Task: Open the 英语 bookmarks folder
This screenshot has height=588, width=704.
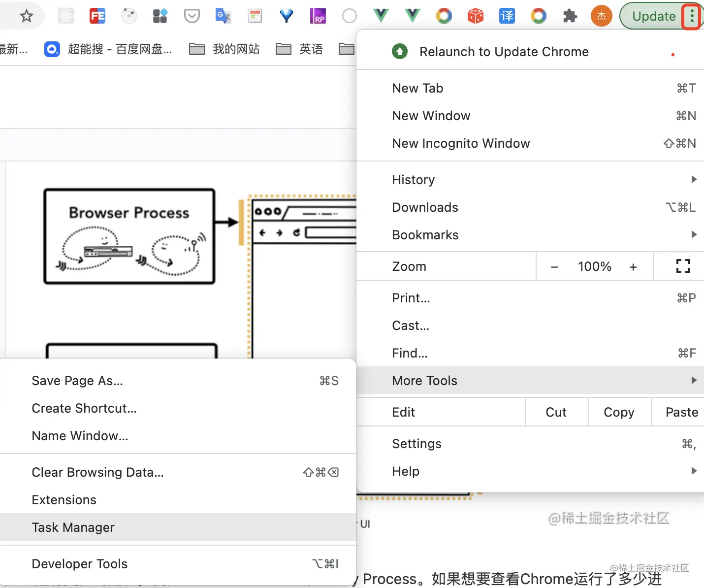Action: tap(299, 49)
